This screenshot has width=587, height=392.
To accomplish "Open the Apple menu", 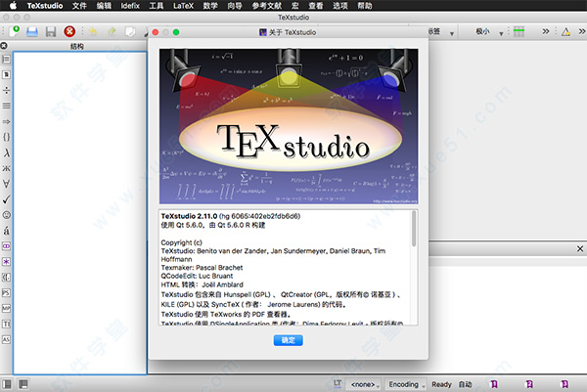I will [x=13, y=5].
